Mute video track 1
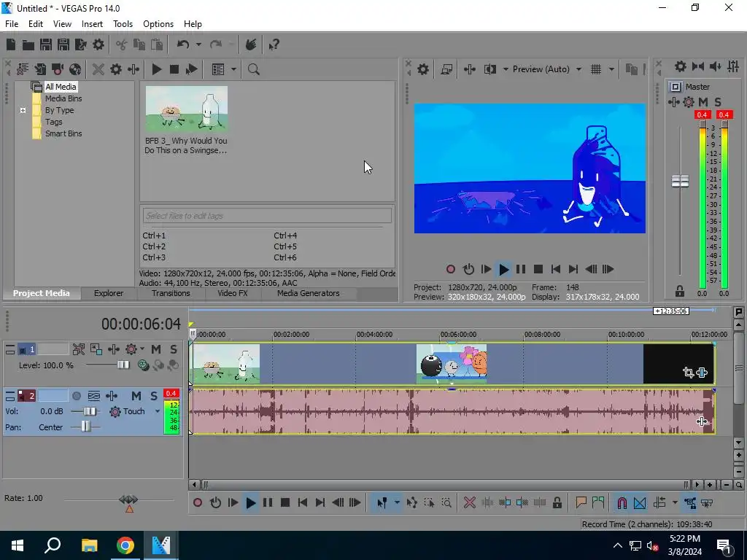The image size is (747, 560). 156,349
